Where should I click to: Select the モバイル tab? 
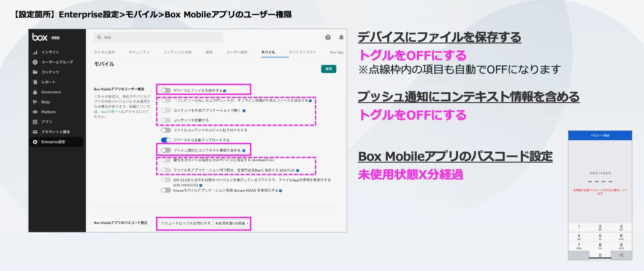(x=268, y=52)
